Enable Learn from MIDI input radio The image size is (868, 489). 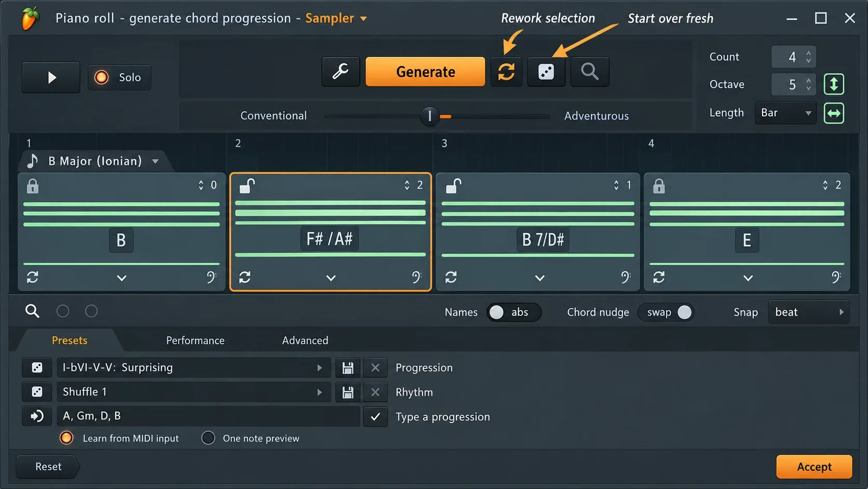coord(66,438)
